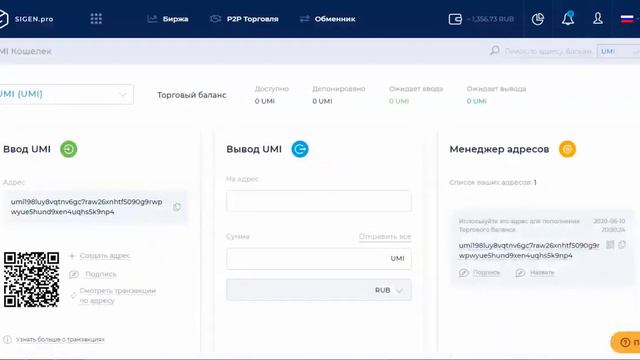Open the Биржа exchange menu
The height and width of the screenshot is (360, 640).
click(168, 19)
